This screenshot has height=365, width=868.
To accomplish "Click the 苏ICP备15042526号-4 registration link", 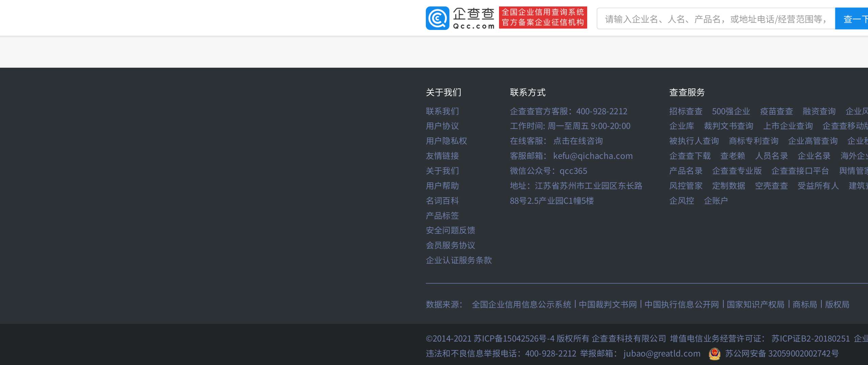I will (514, 338).
